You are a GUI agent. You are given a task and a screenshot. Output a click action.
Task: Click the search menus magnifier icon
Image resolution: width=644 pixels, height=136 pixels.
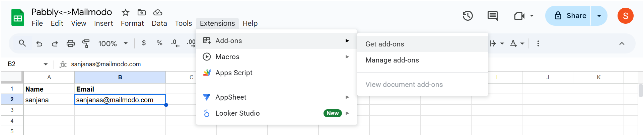[x=22, y=43]
